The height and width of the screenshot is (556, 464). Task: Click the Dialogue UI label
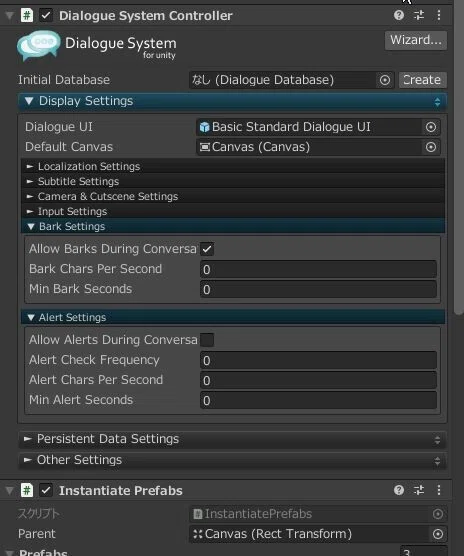point(59,127)
